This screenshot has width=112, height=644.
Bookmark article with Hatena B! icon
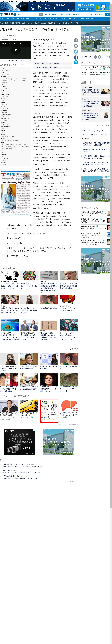point(76,62)
